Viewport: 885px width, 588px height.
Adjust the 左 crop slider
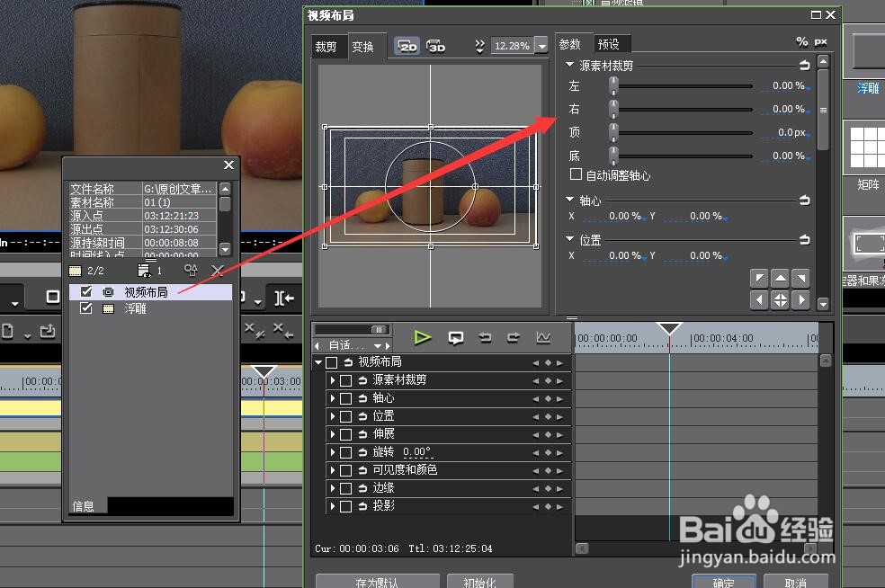[x=613, y=85]
